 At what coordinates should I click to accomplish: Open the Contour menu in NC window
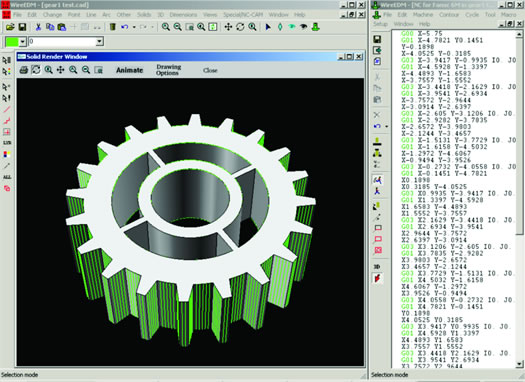(x=449, y=15)
